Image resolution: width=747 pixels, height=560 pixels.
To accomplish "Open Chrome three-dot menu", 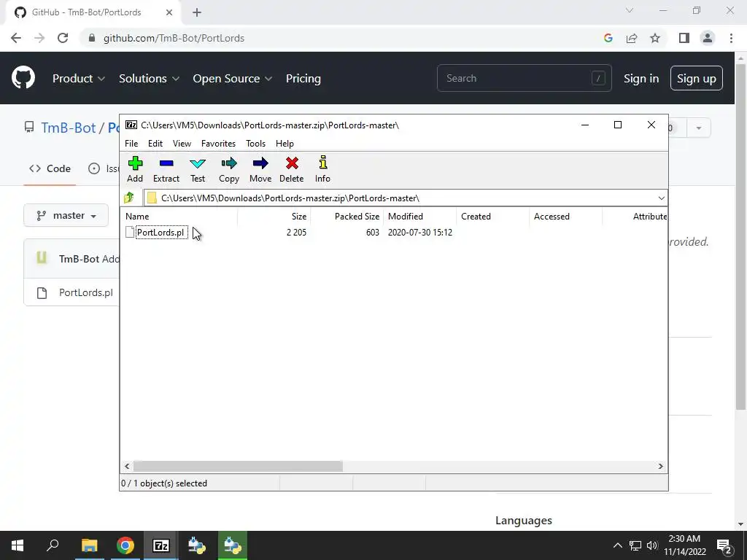I will click(731, 38).
